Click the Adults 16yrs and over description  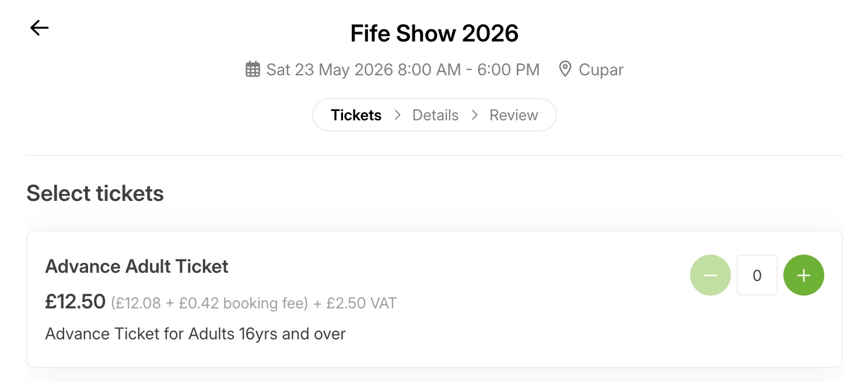tap(195, 334)
